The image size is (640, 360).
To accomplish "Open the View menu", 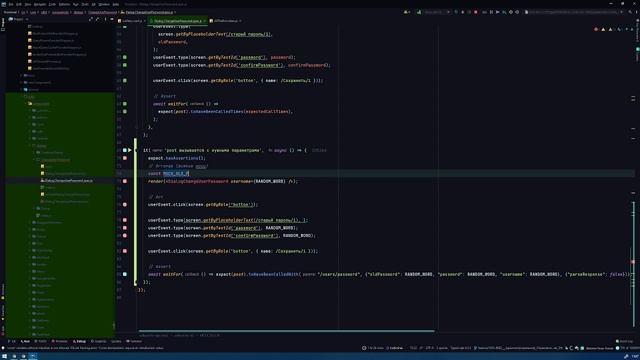I will pos(28,4).
